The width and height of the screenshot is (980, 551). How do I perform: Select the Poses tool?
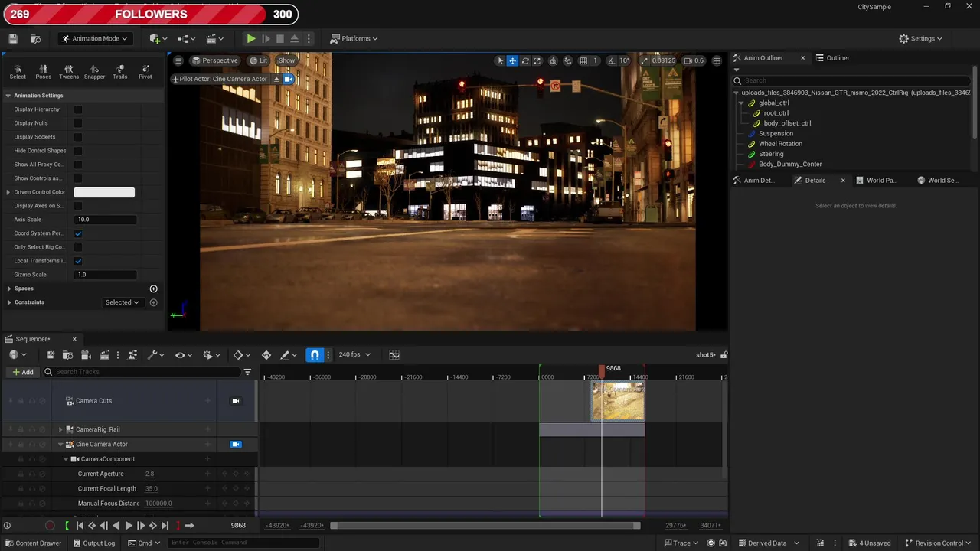[43, 71]
